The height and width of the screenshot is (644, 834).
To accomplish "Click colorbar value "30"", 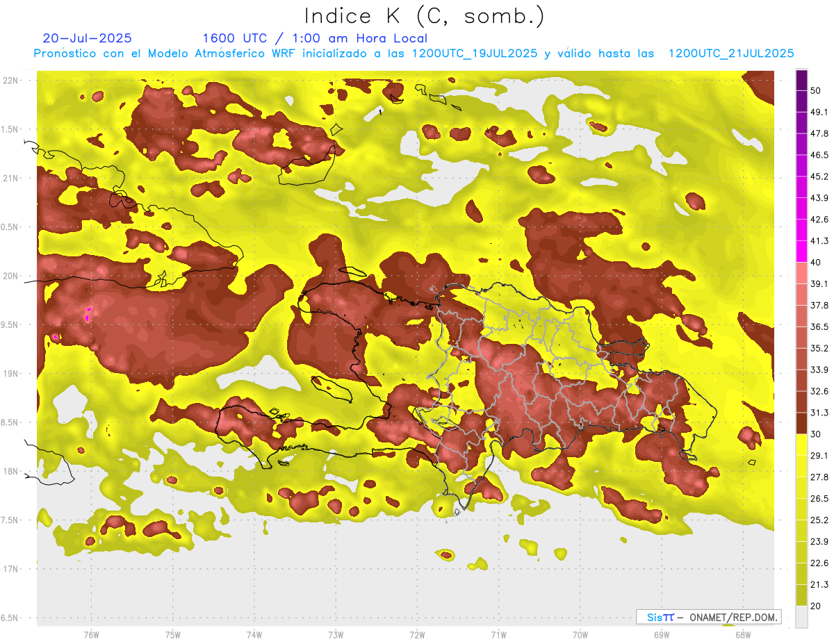I will pos(816,434).
